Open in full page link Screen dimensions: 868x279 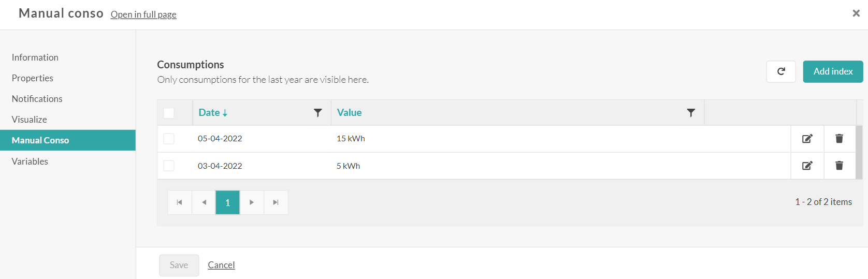[x=143, y=14]
